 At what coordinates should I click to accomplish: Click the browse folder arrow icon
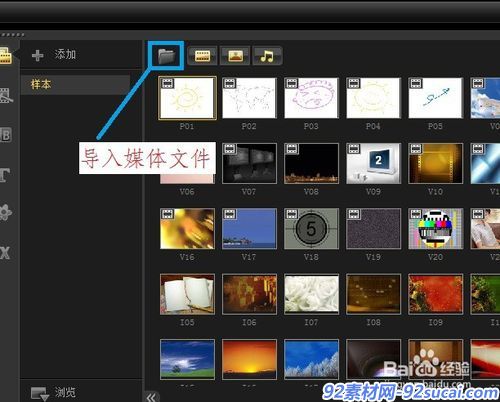[40, 394]
